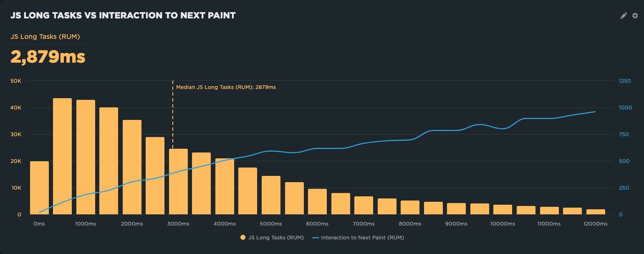Click the 50K y-axis label

click(16, 81)
